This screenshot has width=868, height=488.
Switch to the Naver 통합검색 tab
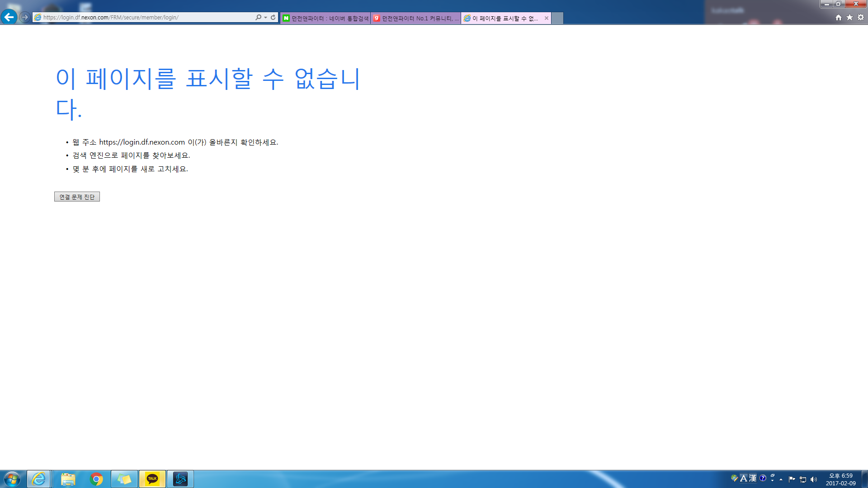(325, 18)
